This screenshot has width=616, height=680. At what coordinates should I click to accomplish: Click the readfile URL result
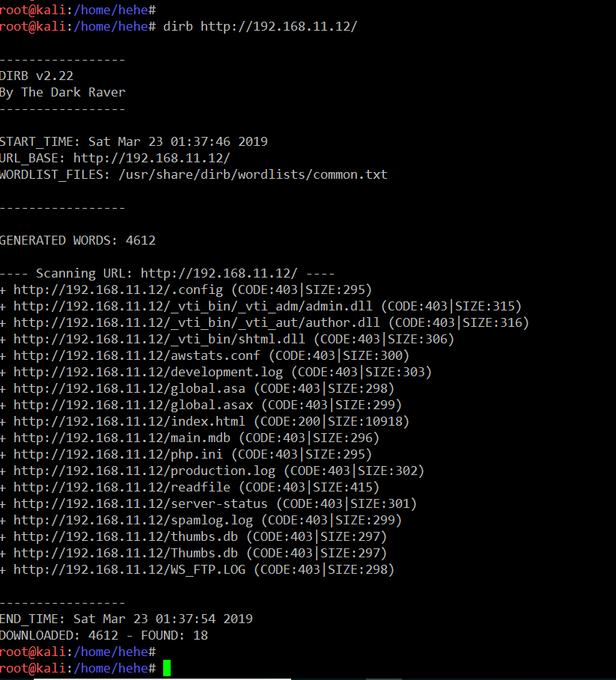point(121,487)
